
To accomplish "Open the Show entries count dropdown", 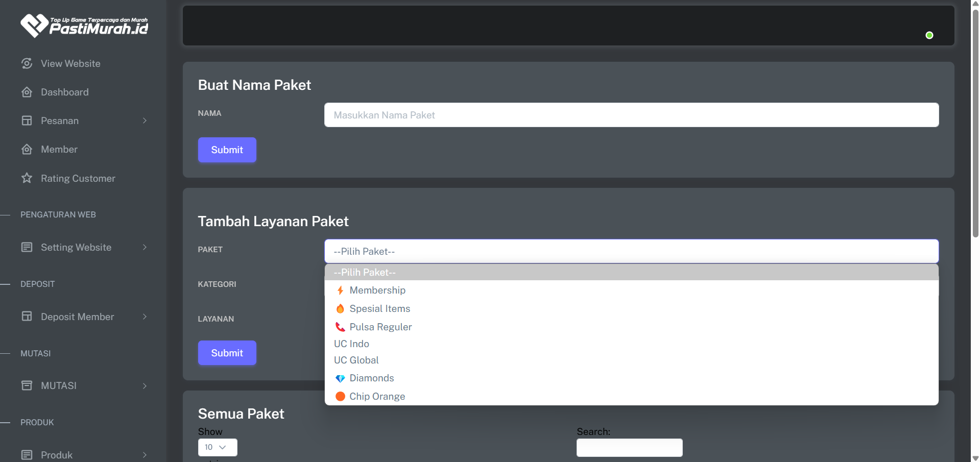I will 218,447.
